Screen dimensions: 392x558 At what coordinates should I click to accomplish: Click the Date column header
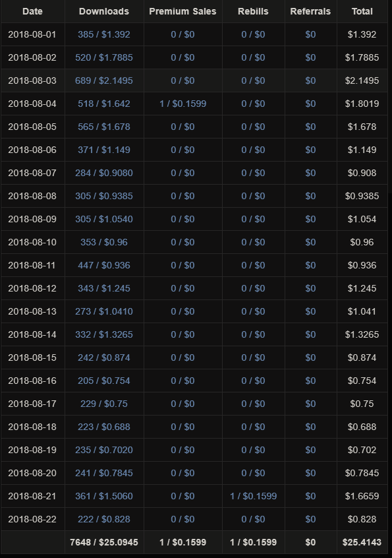32,11
